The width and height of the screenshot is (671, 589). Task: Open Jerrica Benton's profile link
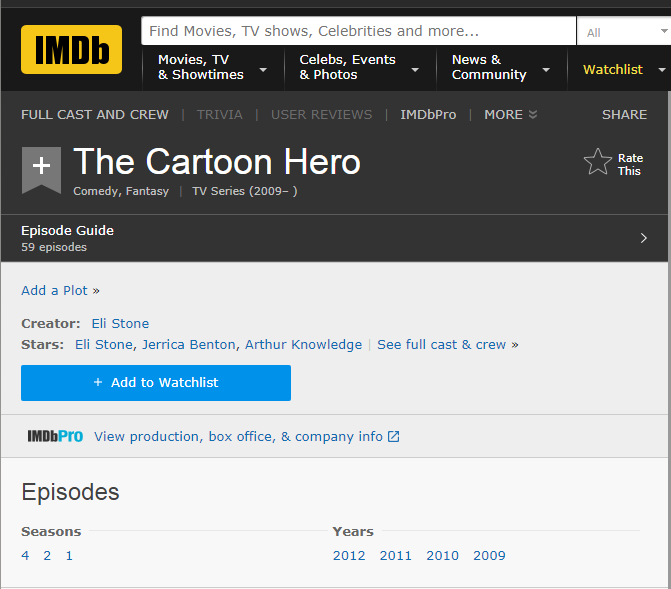coord(189,345)
